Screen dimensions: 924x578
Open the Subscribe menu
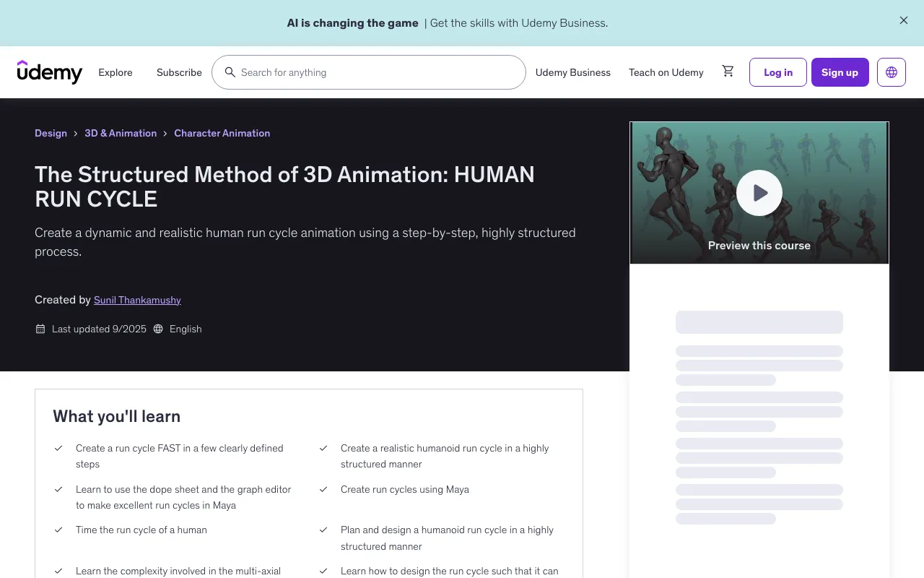click(179, 72)
